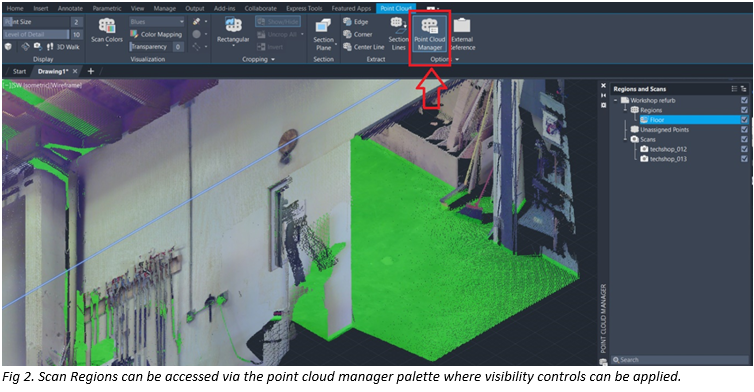Click the eyedropper-style lighting icon
754x392 pixels.
tap(197, 22)
